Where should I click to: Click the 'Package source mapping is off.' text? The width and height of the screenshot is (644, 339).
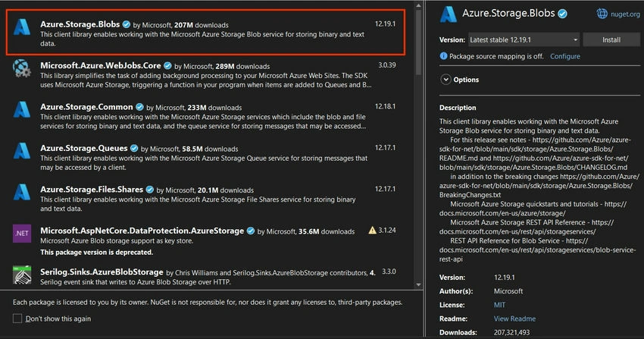click(x=496, y=56)
